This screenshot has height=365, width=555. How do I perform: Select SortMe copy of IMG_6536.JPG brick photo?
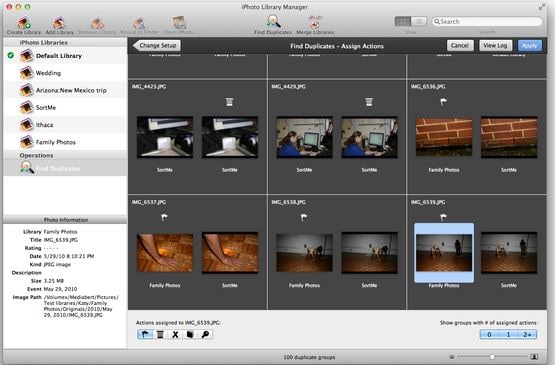point(509,137)
